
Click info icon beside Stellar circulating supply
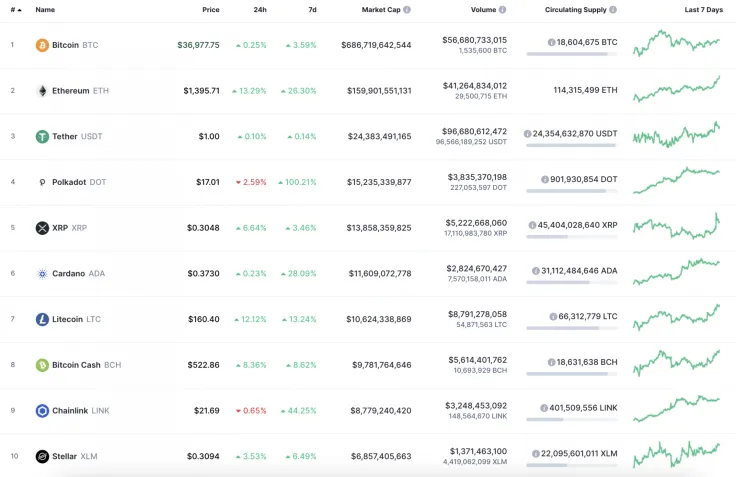tap(536, 454)
